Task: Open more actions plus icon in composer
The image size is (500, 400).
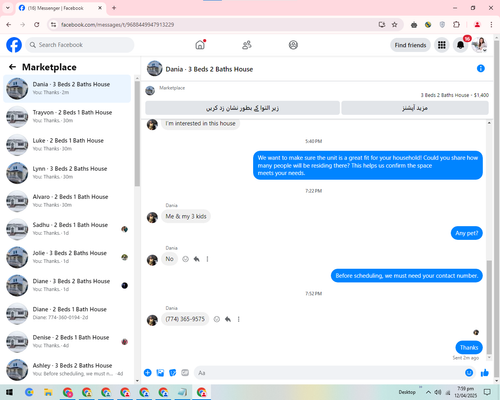Action: pos(148,373)
